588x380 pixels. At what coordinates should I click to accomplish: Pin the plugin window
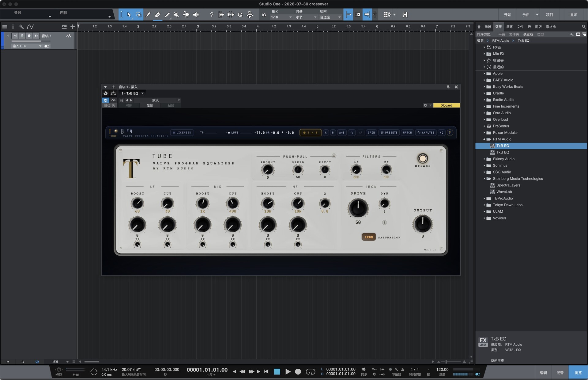click(448, 87)
